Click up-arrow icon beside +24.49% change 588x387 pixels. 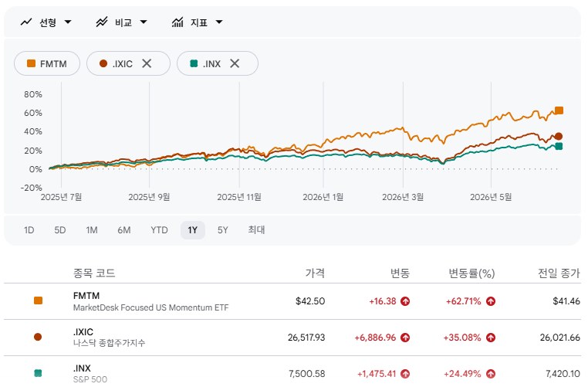491,374
